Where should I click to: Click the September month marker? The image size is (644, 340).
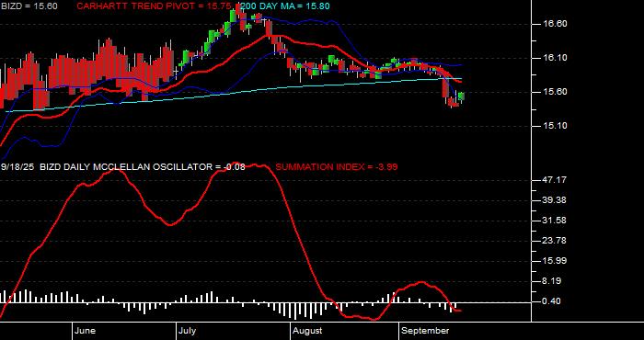[x=425, y=331]
